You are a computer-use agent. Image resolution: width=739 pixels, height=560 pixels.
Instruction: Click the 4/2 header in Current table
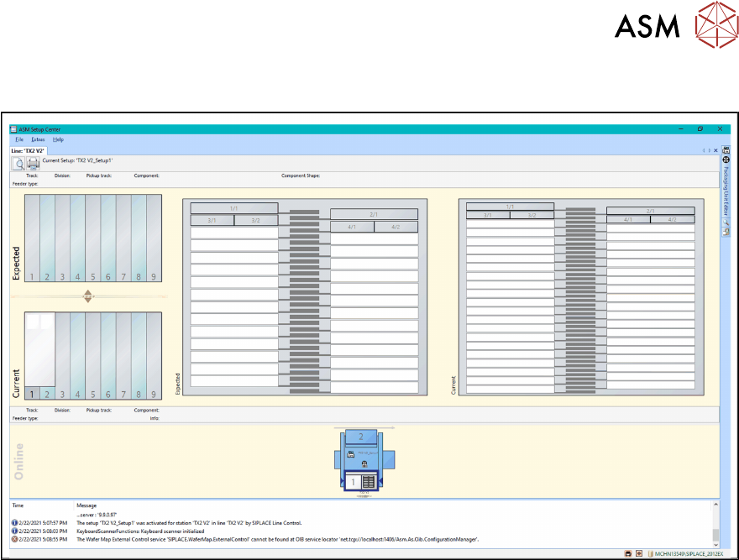(x=673, y=220)
